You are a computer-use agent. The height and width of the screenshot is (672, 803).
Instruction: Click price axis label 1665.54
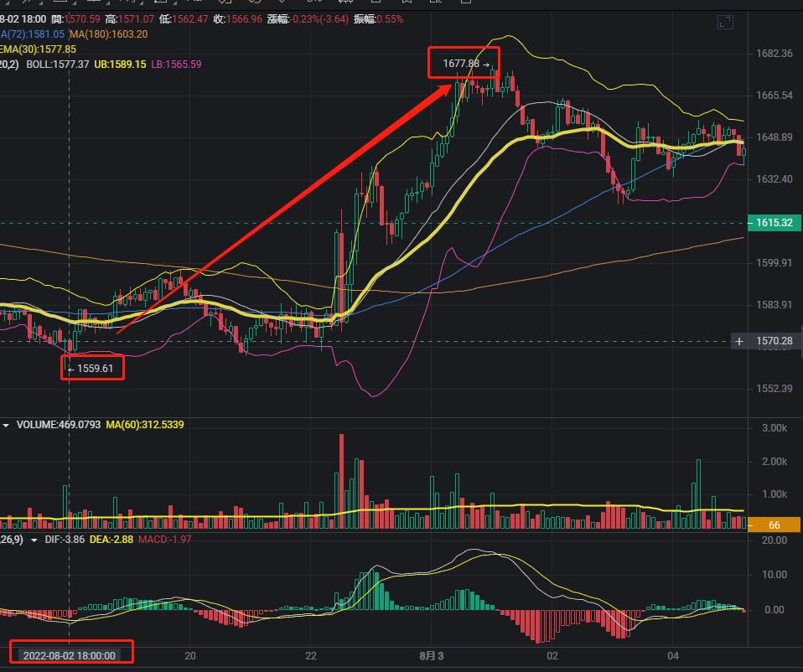pyautogui.click(x=774, y=96)
